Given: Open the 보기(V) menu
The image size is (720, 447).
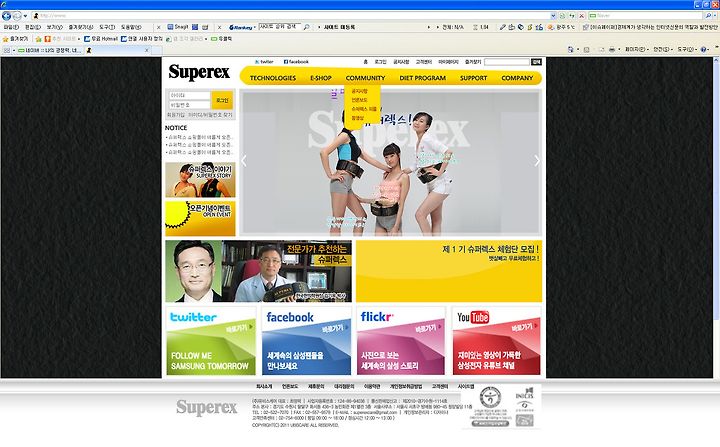Looking at the screenshot, I should click(x=54, y=27).
